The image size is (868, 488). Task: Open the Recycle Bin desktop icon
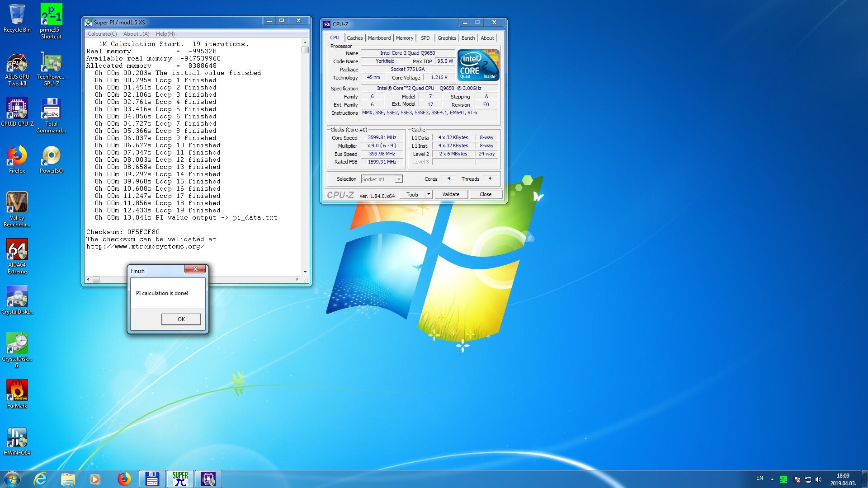(x=17, y=18)
